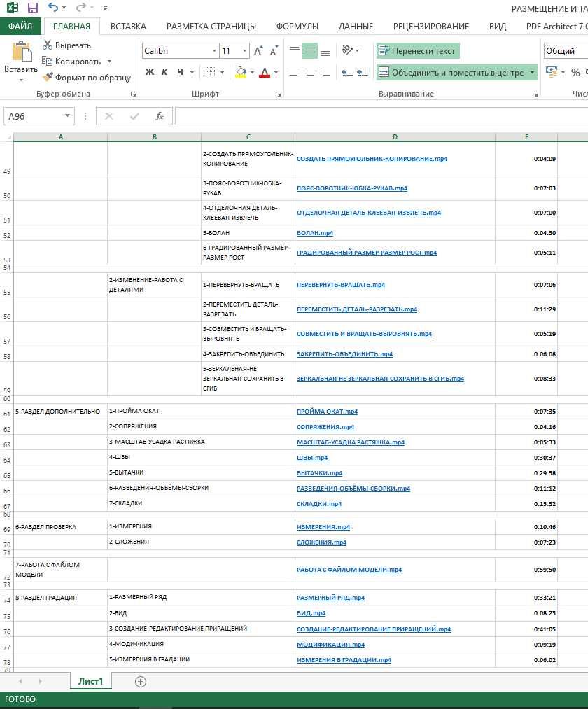588x709 pixels.
Task: Change text orientation with the angled text icon
Action: (347, 50)
